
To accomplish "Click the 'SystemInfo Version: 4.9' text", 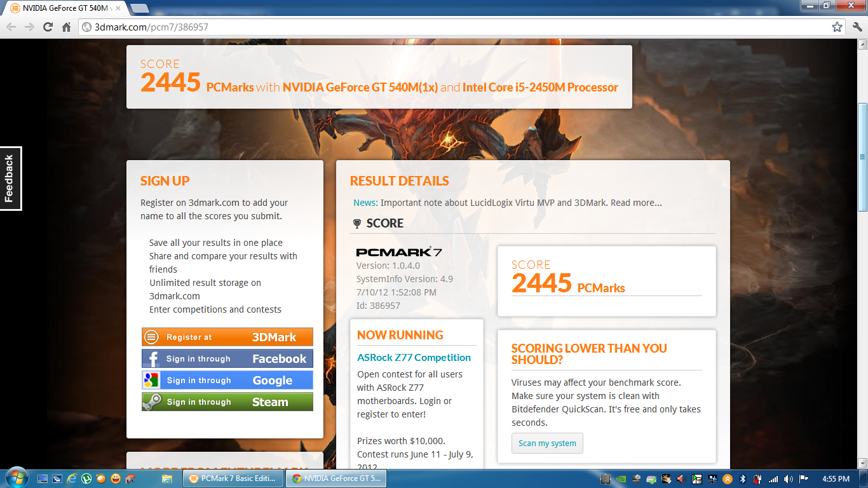I will [405, 279].
